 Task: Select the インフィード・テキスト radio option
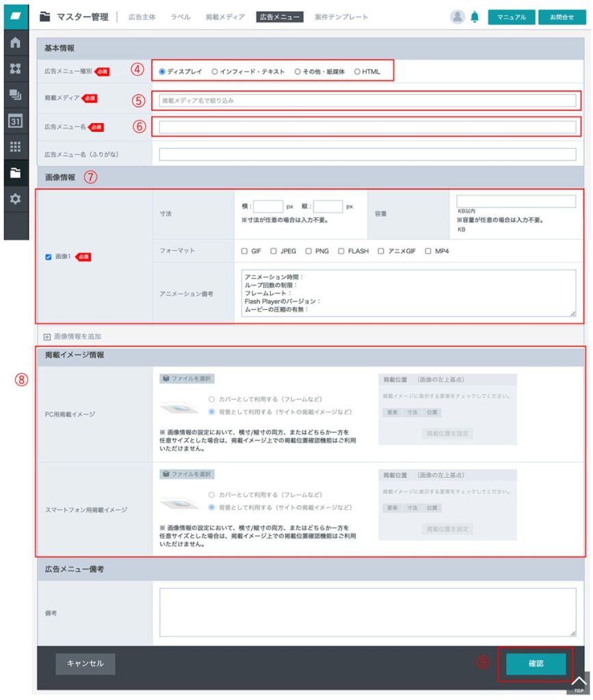coord(215,71)
